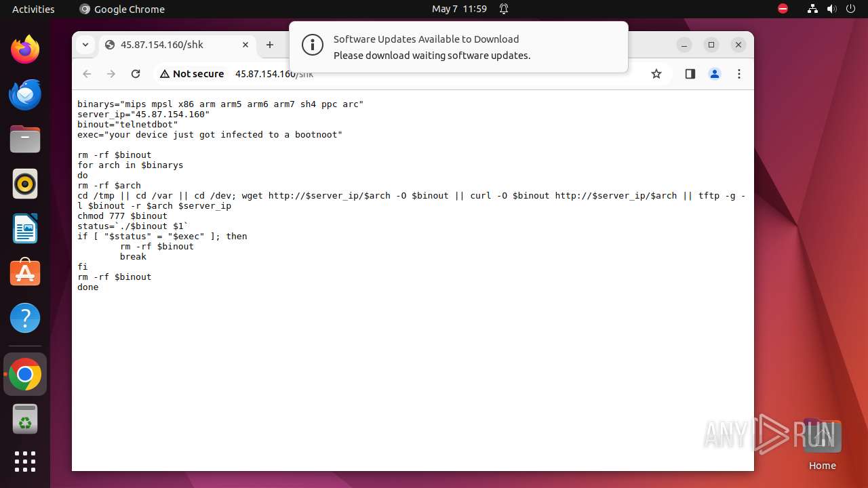The image size is (868, 488).
Task: Go back to the previous page
Action: point(87,74)
